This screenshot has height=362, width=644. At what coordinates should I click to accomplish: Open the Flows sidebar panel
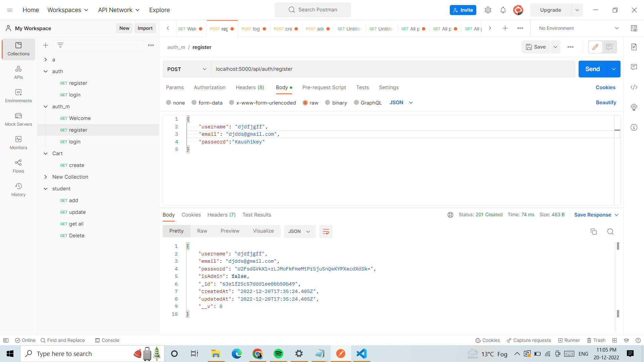[x=18, y=167]
